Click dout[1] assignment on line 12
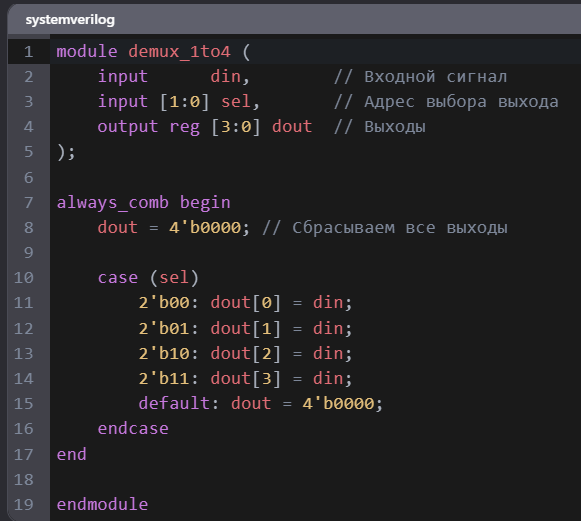The image size is (581, 521). tap(246, 329)
